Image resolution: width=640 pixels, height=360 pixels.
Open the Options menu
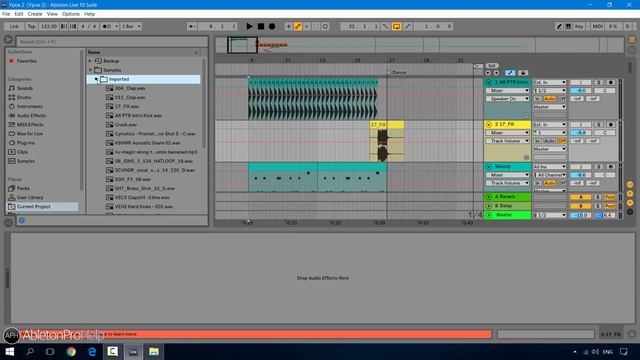pyautogui.click(x=71, y=14)
